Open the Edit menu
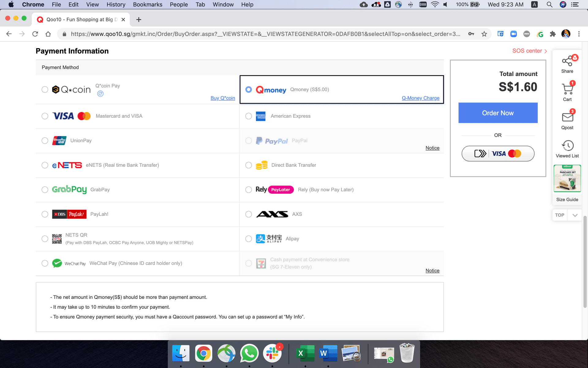The image size is (588, 368). 73,5
